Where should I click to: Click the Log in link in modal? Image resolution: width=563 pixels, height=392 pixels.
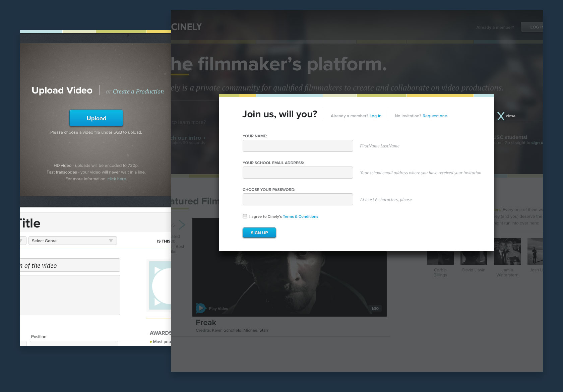(376, 116)
